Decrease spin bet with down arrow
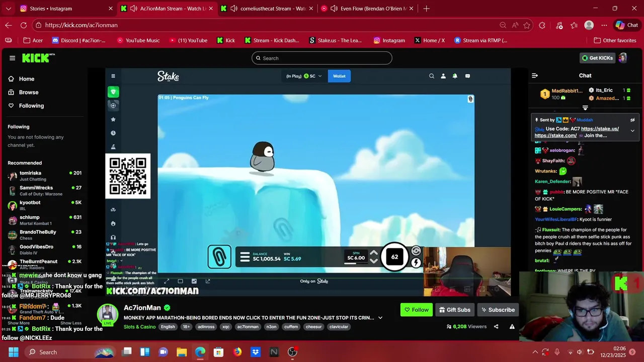Viewport: 644px width, 362px height. (374, 260)
